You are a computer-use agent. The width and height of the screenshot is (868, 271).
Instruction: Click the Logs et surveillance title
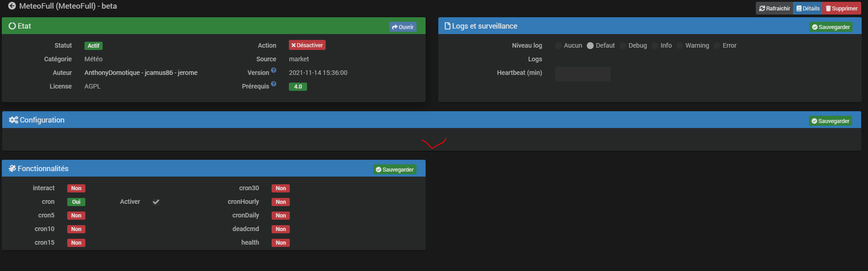(485, 26)
